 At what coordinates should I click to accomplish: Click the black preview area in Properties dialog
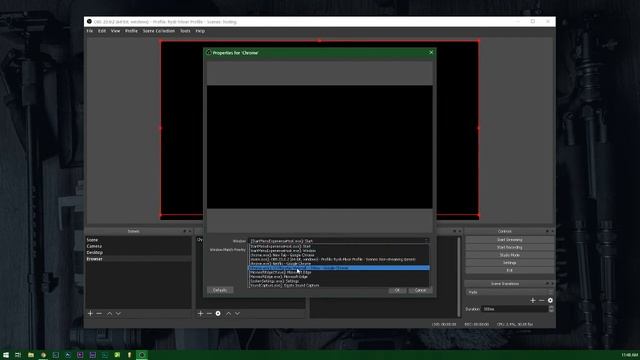coord(320,147)
